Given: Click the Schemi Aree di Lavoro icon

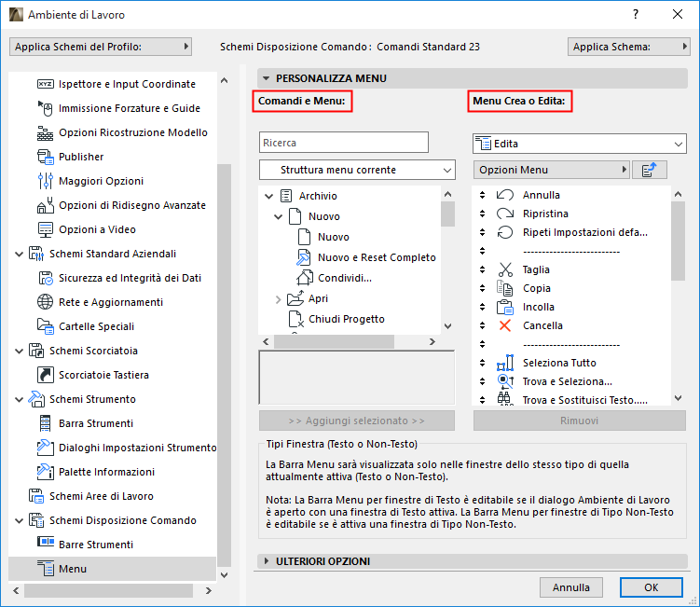Looking at the screenshot, I should point(36,496).
